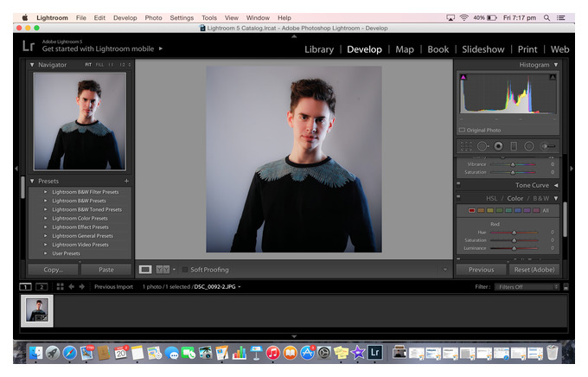
Task: Open toolbar content dropdown arrow
Action: 445,269
